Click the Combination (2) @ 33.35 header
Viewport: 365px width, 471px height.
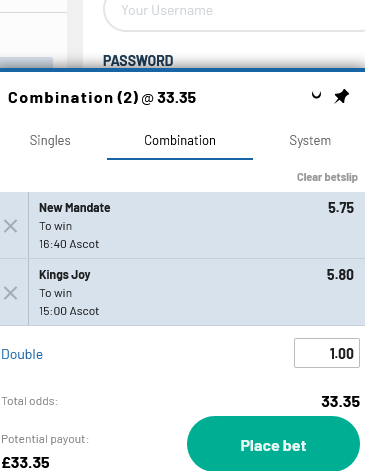tap(102, 98)
